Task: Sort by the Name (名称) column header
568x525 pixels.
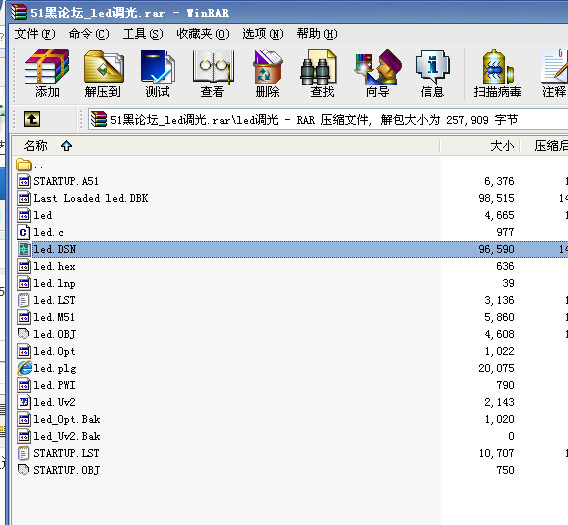Action: (x=35, y=146)
